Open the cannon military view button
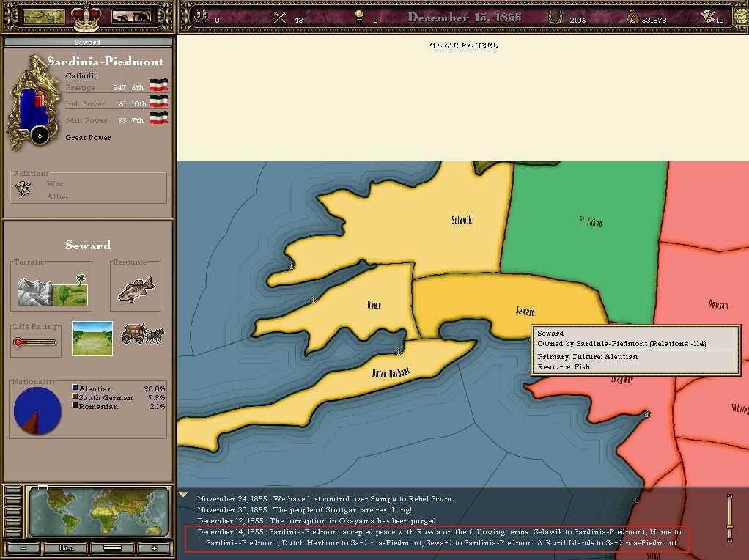Image resolution: width=749 pixels, height=560 pixels. coord(131,17)
